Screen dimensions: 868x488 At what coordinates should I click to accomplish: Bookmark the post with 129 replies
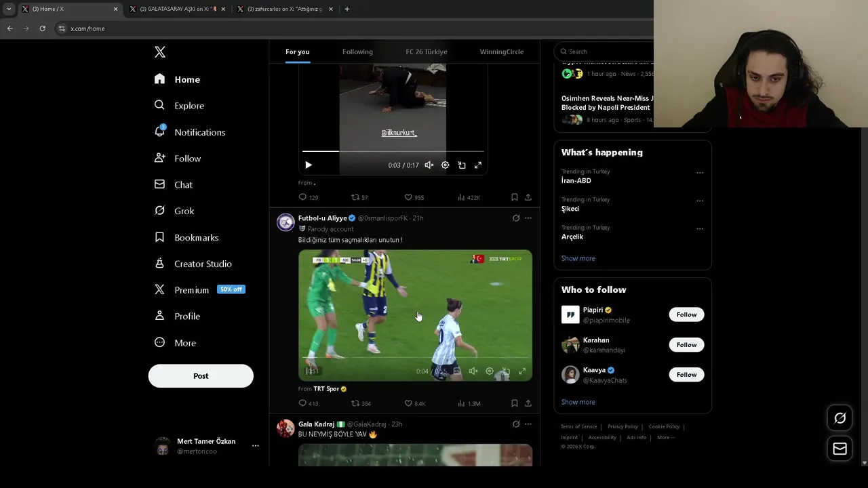click(x=515, y=197)
